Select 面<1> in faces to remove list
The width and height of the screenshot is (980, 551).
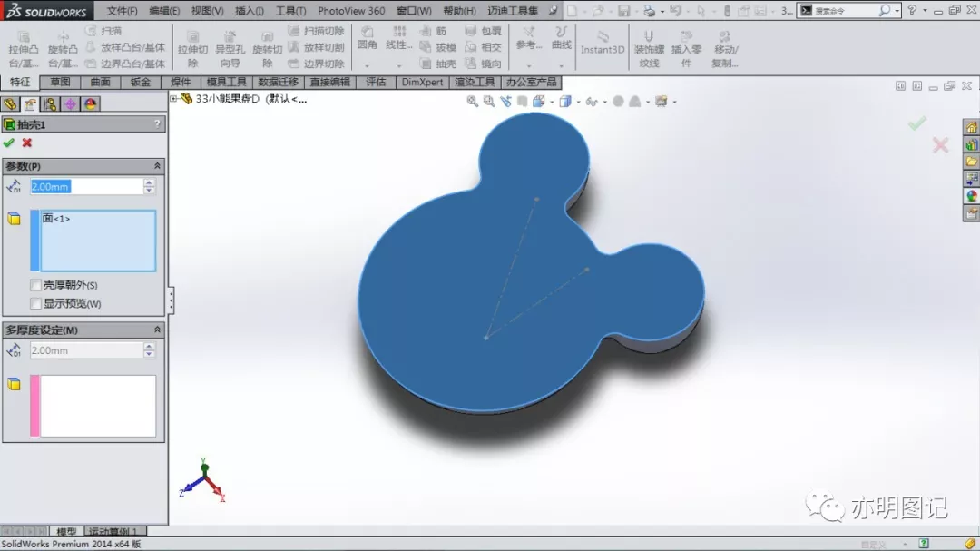(56, 218)
